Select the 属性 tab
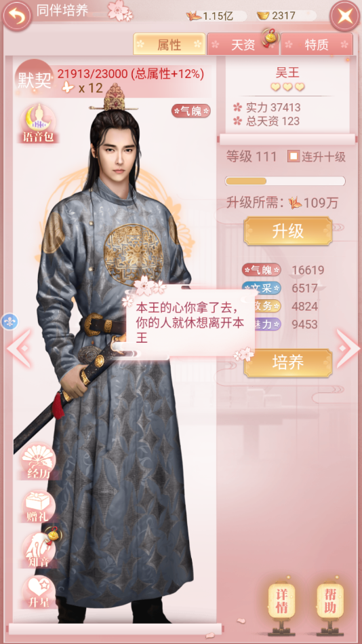This screenshot has height=644, width=362. point(169,44)
